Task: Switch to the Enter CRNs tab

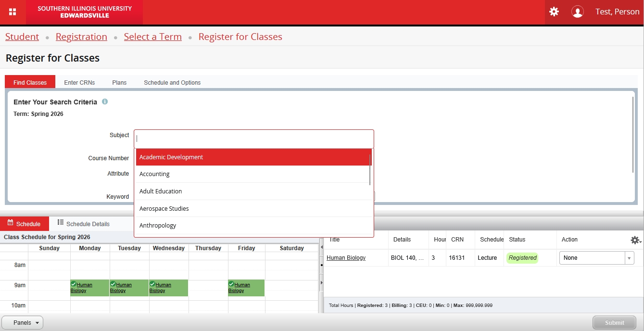Action: point(79,83)
